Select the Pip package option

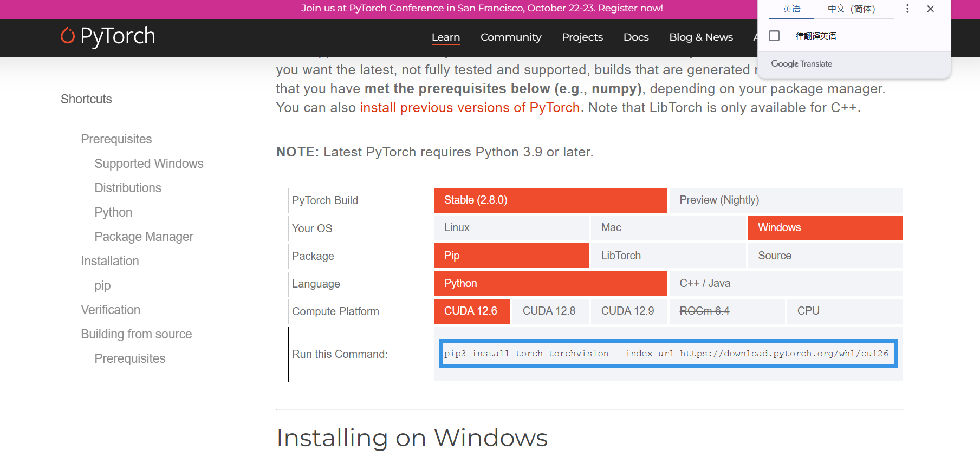tap(511, 256)
